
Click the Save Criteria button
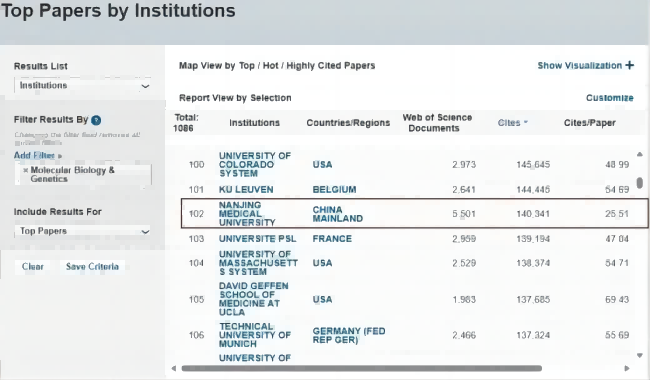click(92, 266)
